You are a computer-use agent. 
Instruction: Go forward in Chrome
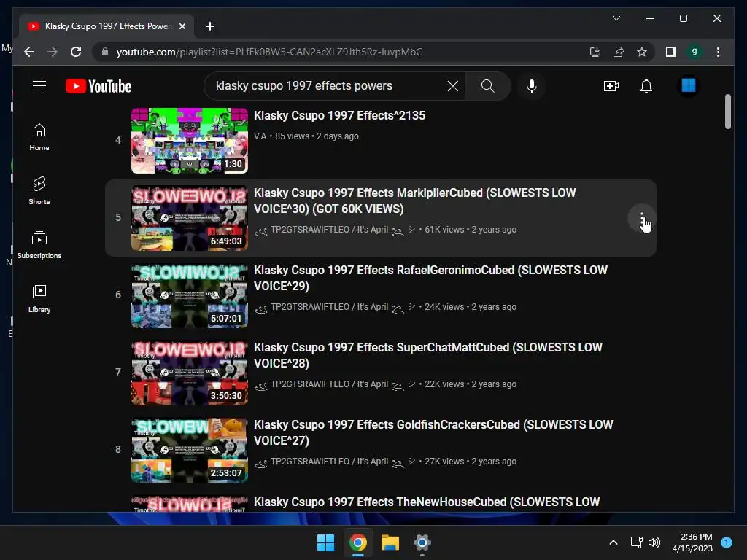(53, 52)
